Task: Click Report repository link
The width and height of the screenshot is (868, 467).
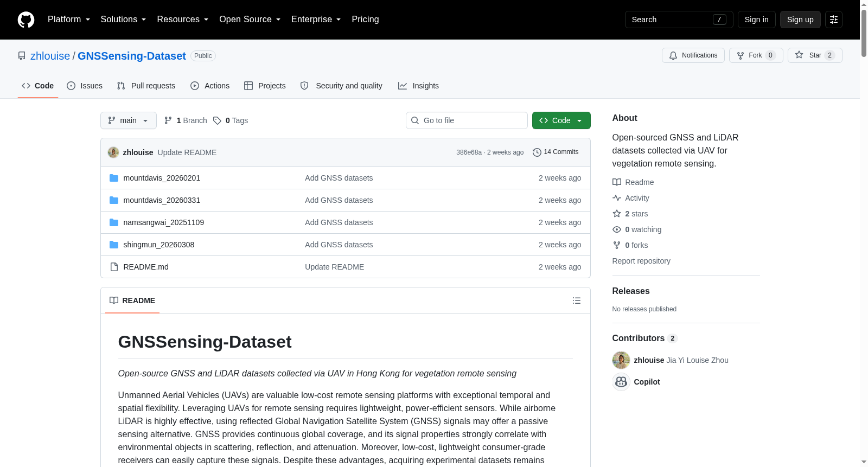Action: pos(641,261)
